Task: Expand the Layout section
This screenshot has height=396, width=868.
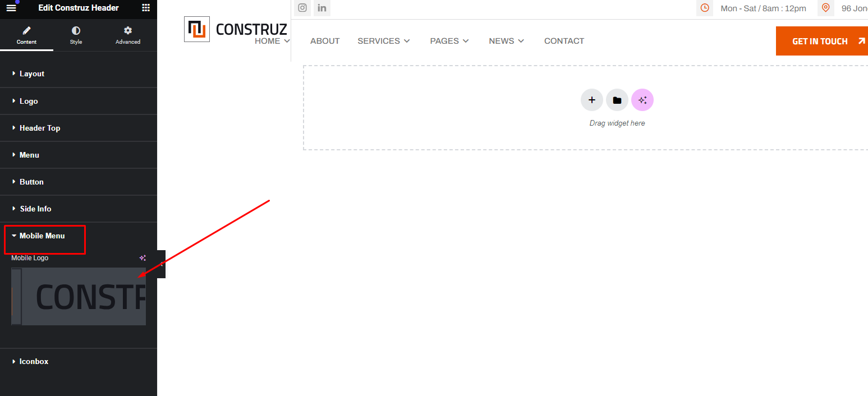Action: [x=79, y=73]
